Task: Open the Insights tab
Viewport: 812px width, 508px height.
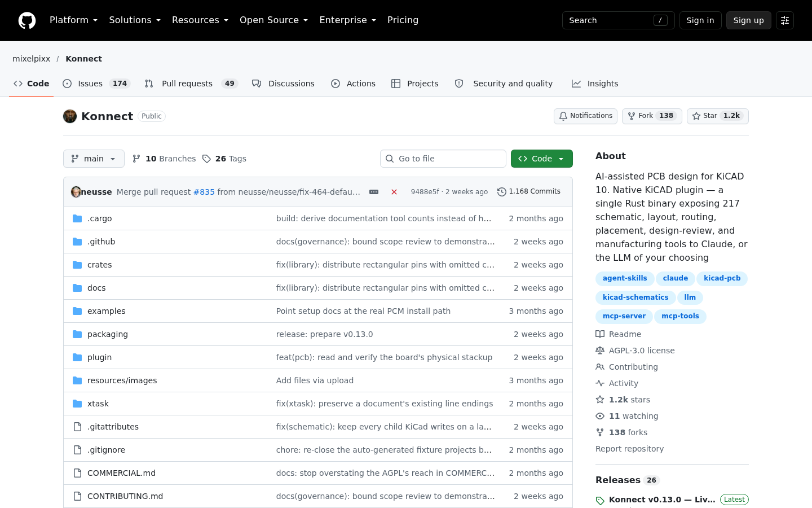Action: coord(595,84)
